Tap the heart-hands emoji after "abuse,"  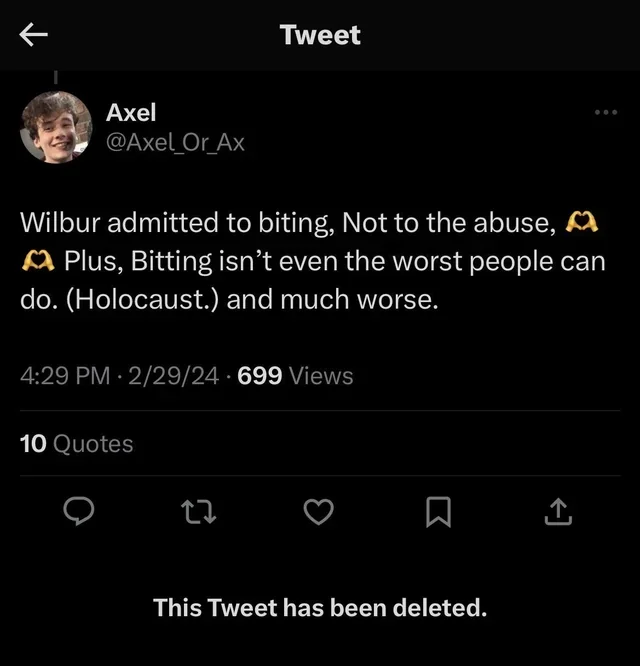pyautogui.click(x=581, y=222)
